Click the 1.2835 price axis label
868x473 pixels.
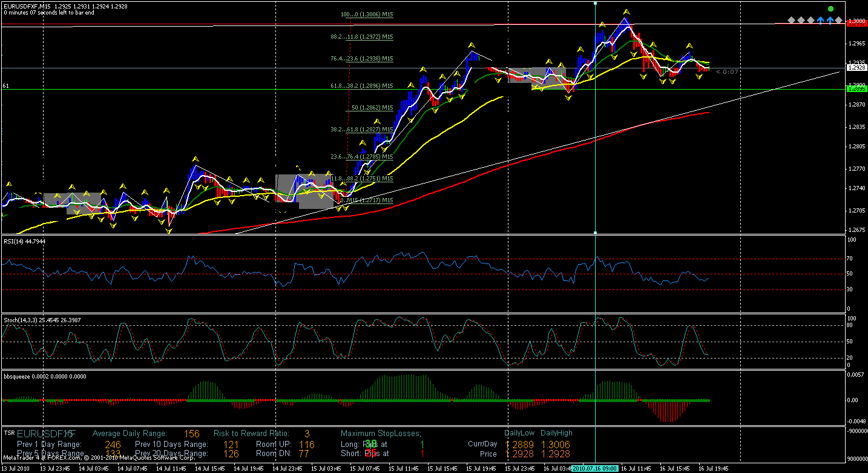pyautogui.click(x=857, y=127)
